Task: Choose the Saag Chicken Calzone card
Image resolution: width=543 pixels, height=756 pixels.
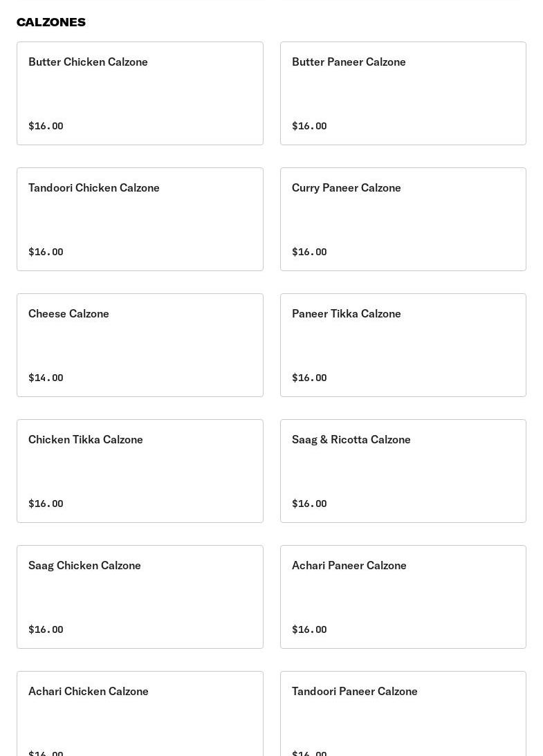Action: pyautogui.click(x=140, y=597)
